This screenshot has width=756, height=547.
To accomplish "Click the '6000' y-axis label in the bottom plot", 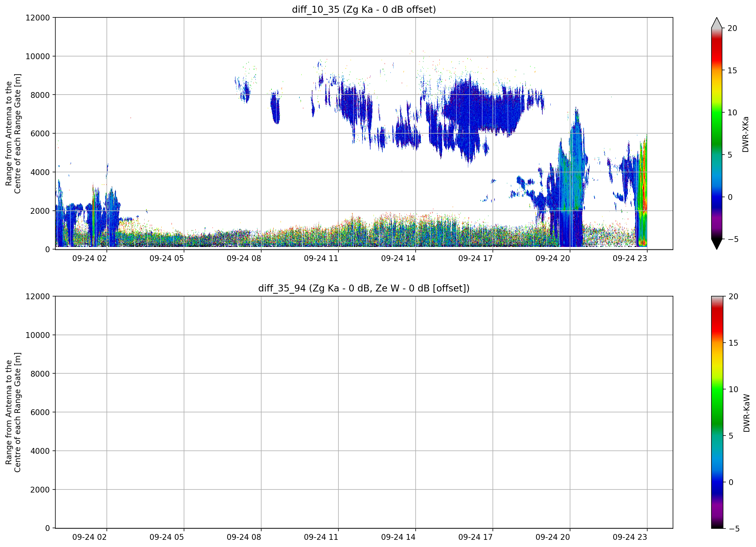I will point(40,412).
